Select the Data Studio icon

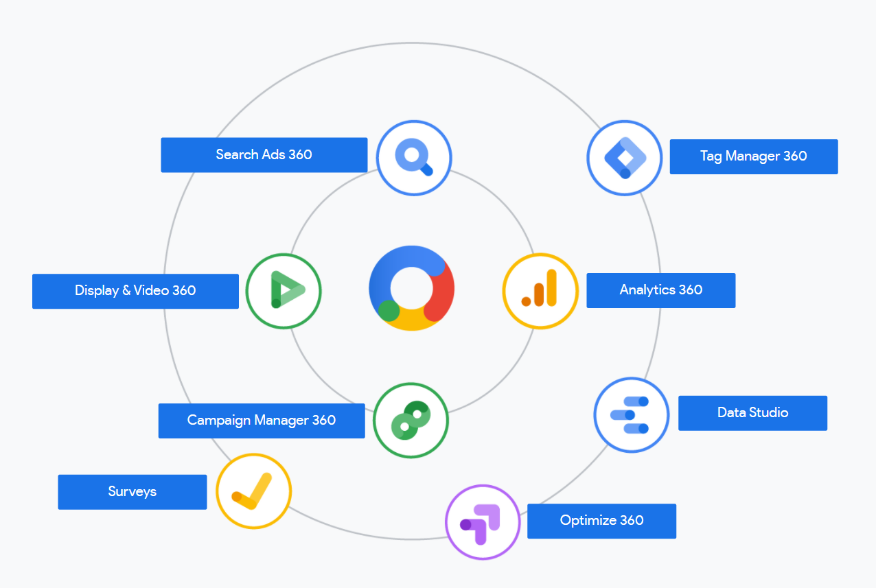click(x=631, y=414)
